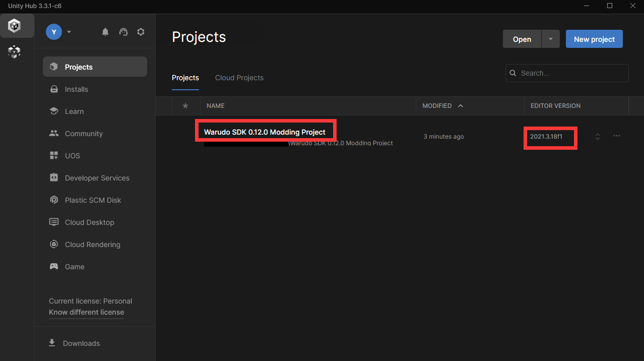
Task: Click the Learn graduation cap icon
Action: (x=54, y=111)
